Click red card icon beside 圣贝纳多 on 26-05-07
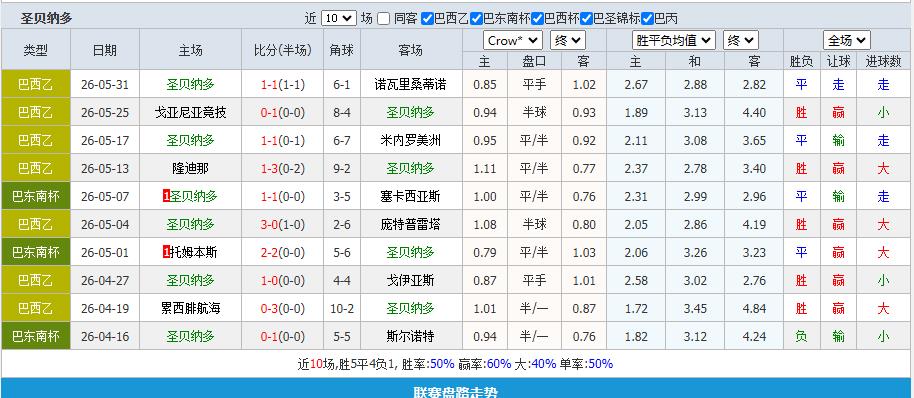The height and width of the screenshot is (398, 914). [166, 197]
